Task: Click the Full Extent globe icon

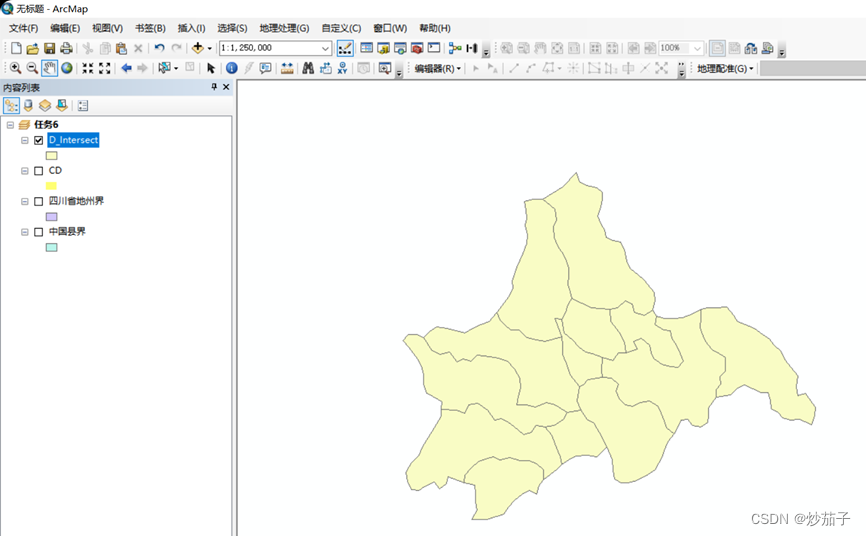Action: tap(66, 68)
